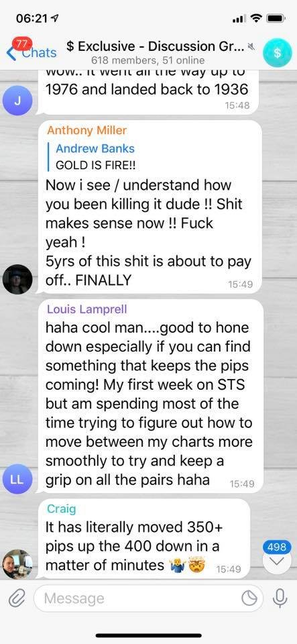297x644 pixels.
Task: Tap the Craig sender name
Action: tap(62, 509)
